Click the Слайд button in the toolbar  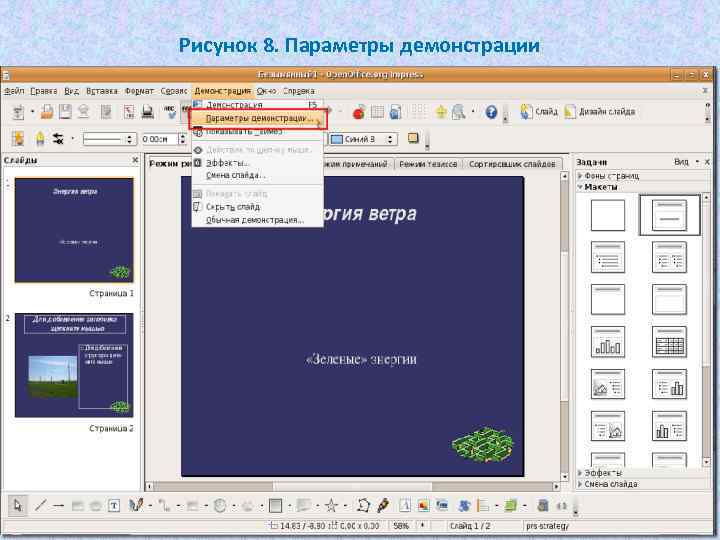[539, 112]
